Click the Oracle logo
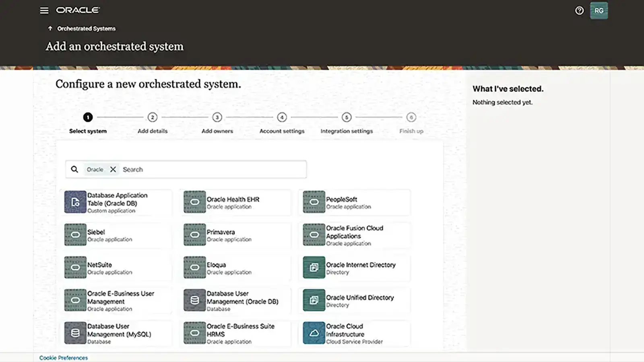Screen dimensions: 644x362 (x=78, y=10)
